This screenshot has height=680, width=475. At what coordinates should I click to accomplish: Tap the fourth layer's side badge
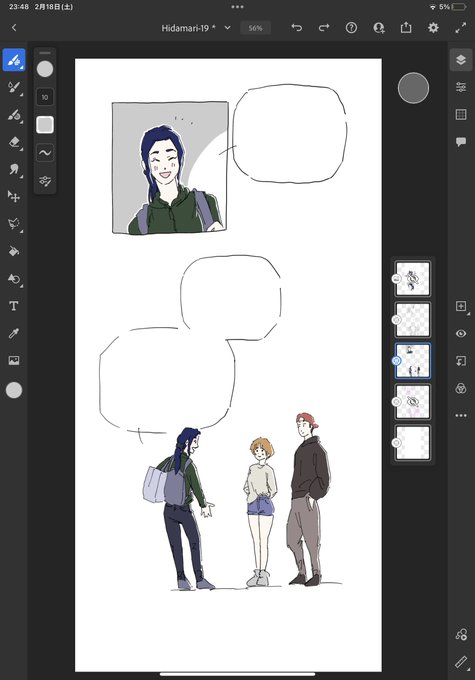[x=396, y=402]
